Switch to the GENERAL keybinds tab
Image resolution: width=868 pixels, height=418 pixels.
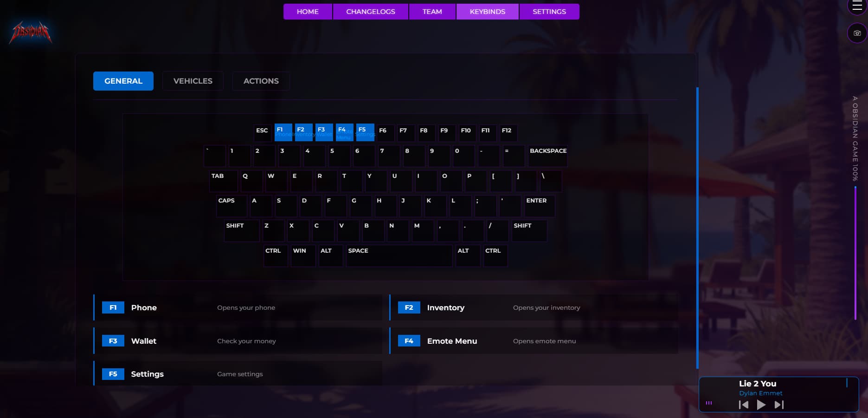[x=123, y=81]
